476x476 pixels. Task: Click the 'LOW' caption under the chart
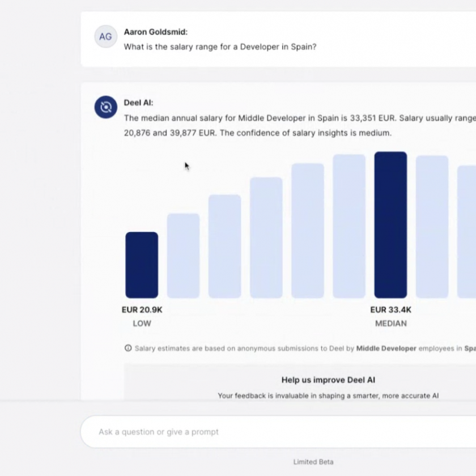click(x=142, y=324)
